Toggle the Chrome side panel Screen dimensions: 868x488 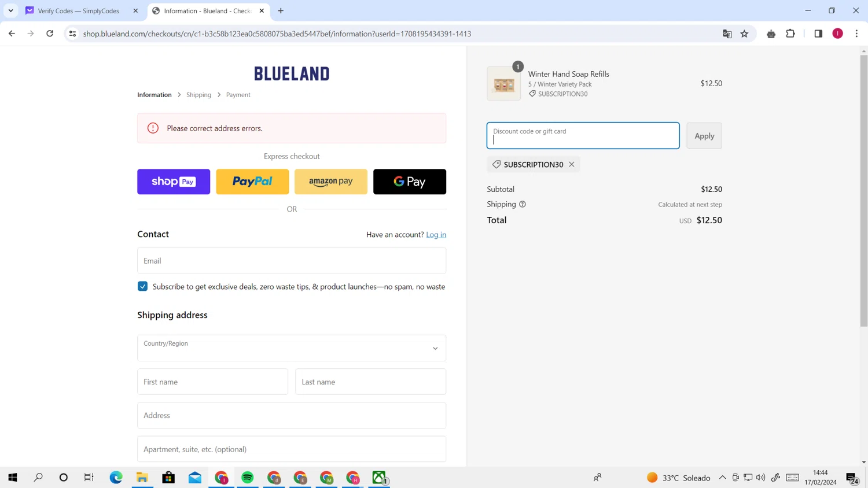tap(818, 34)
